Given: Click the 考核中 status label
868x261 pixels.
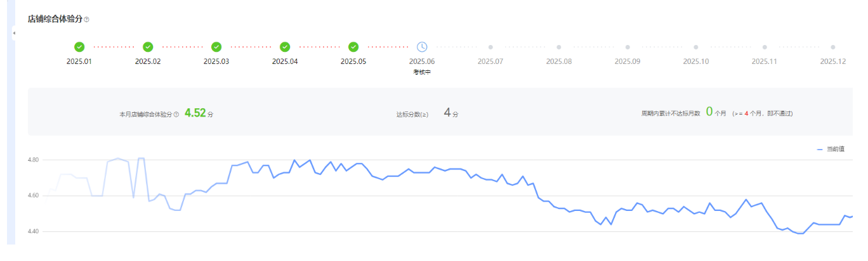Looking at the screenshot, I should click(422, 72).
